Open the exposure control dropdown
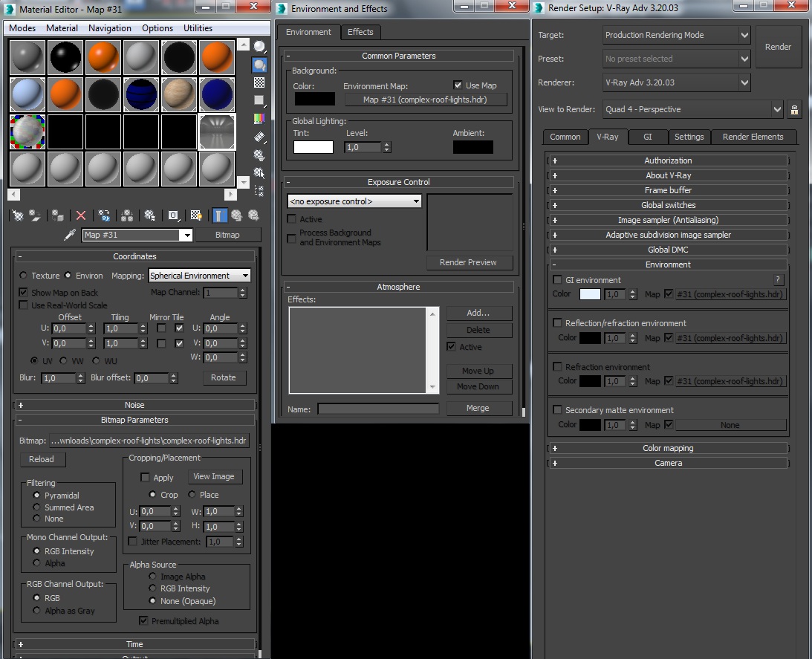Image resolution: width=812 pixels, height=659 pixels. [354, 201]
